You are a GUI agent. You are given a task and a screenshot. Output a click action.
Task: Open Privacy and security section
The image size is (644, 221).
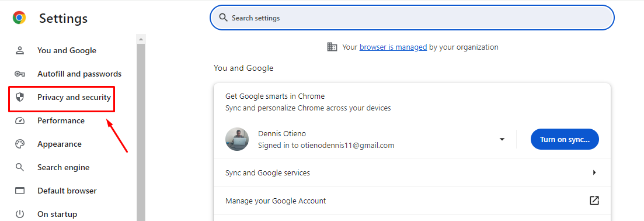point(74,97)
